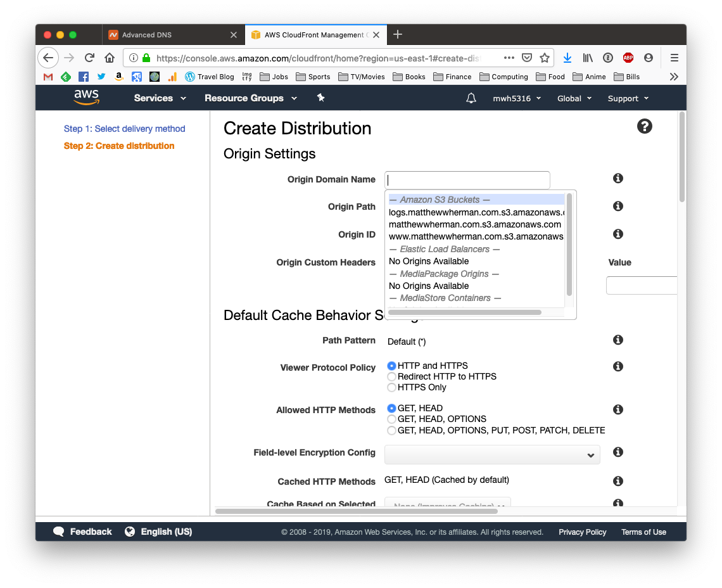The image size is (722, 588).
Task: Select GET, HEAD, OPTIONS methods
Action: (x=391, y=419)
